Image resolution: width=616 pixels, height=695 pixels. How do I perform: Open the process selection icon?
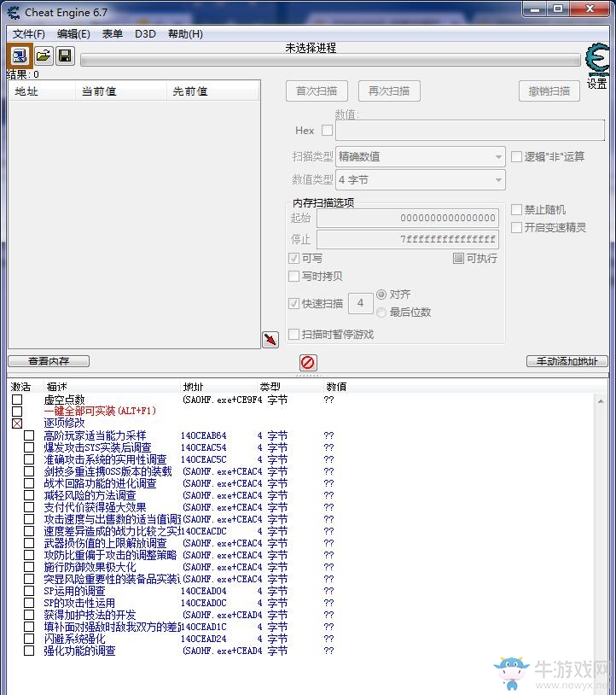point(20,55)
